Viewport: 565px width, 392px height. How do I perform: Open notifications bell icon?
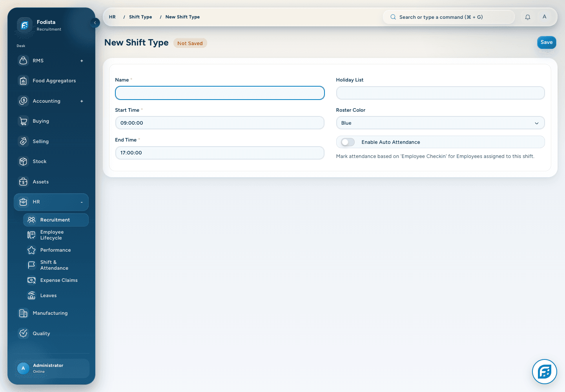(x=528, y=17)
